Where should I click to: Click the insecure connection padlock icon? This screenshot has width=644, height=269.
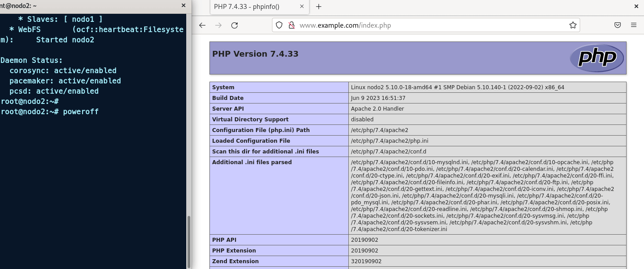coord(291,25)
